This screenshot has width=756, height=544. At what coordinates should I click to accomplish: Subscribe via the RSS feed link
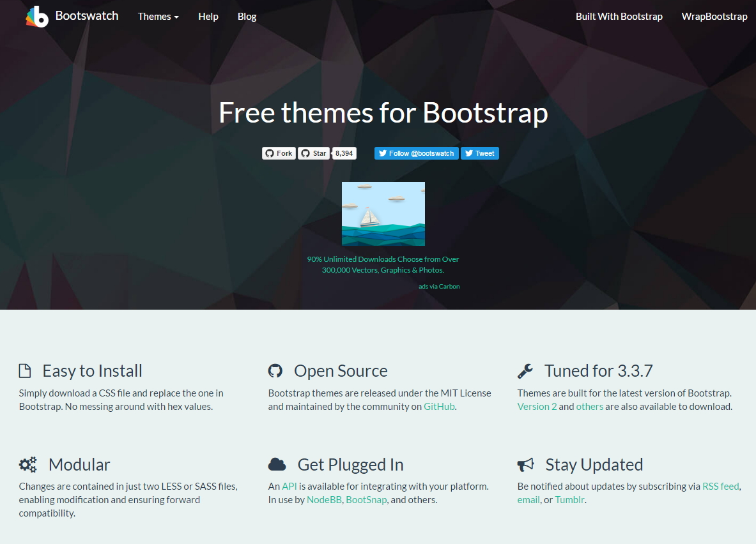[721, 487]
